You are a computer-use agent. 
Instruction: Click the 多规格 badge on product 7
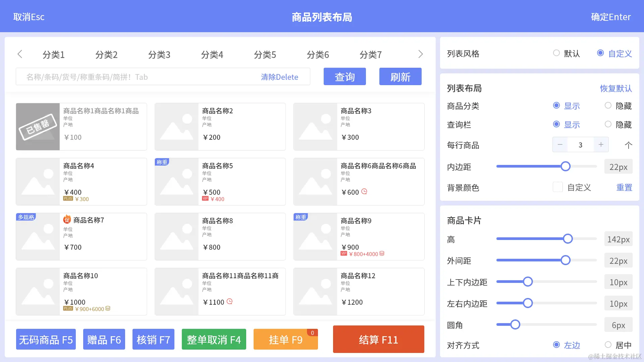click(26, 217)
